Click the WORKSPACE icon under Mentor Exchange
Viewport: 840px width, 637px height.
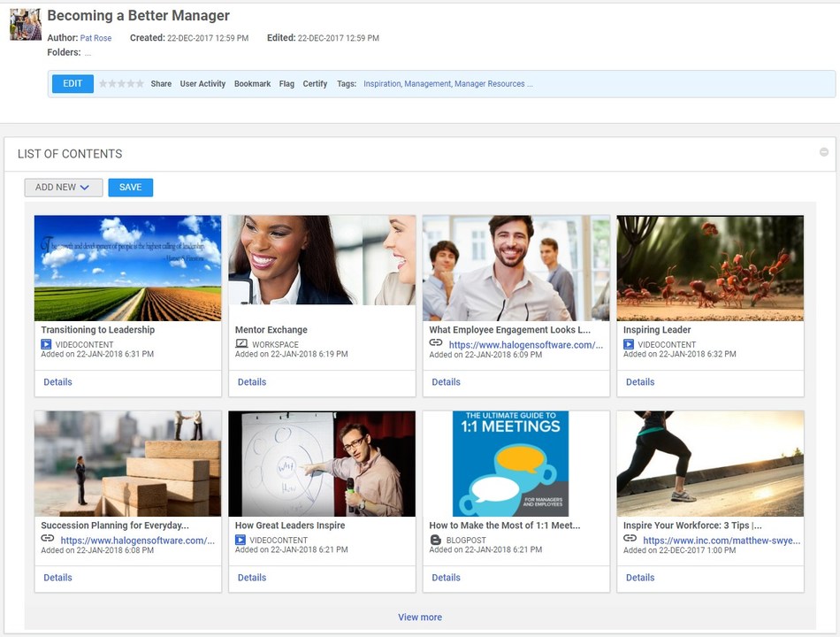point(243,344)
